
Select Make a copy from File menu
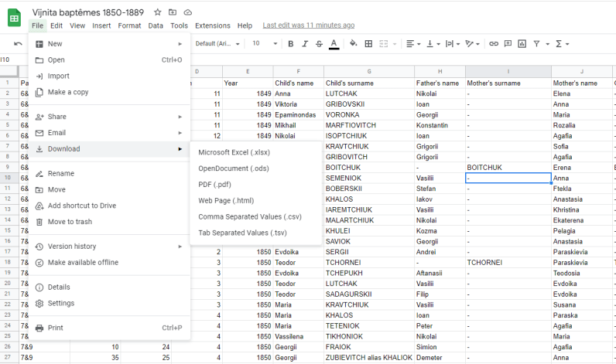(68, 92)
